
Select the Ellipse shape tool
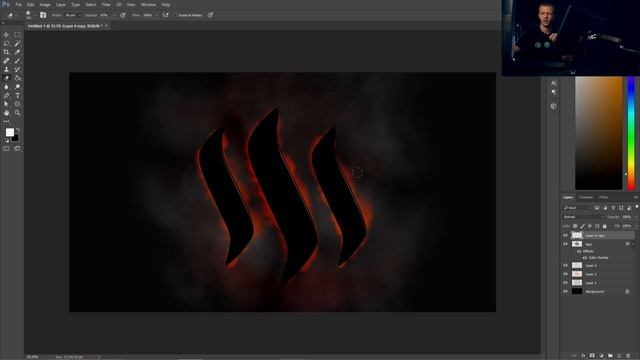(x=17, y=104)
